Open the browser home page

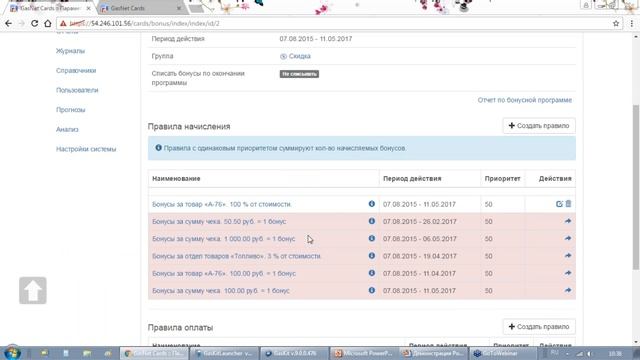click(48, 24)
